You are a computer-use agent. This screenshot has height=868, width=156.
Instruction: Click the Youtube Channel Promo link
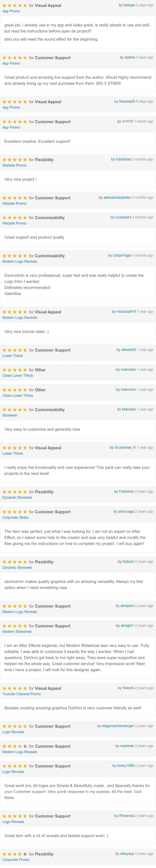(21, 694)
